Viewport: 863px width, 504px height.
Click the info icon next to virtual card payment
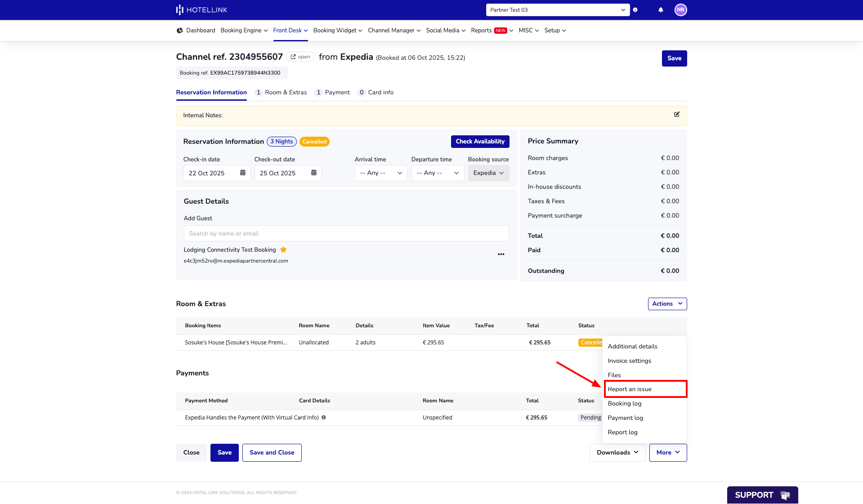click(x=324, y=417)
